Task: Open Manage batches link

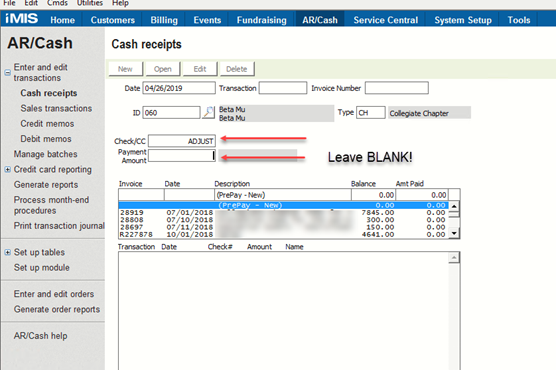Action: tap(45, 154)
